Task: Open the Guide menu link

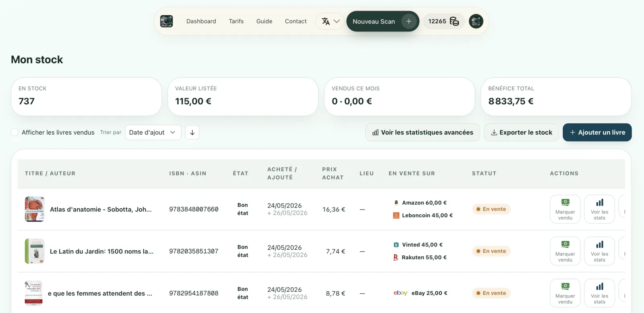Action: (264, 21)
